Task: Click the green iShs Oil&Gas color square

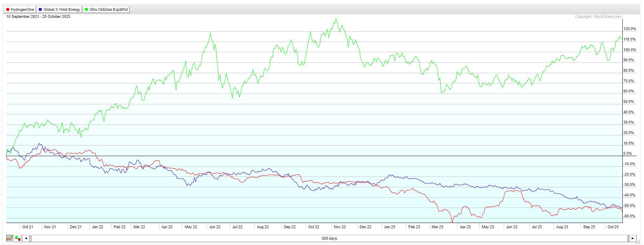Action: pos(86,9)
